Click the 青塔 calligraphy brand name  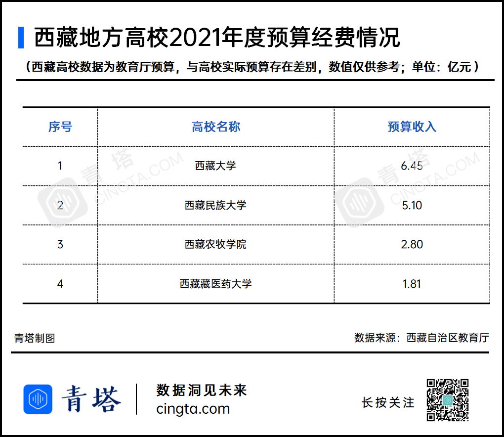[x=91, y=399]
